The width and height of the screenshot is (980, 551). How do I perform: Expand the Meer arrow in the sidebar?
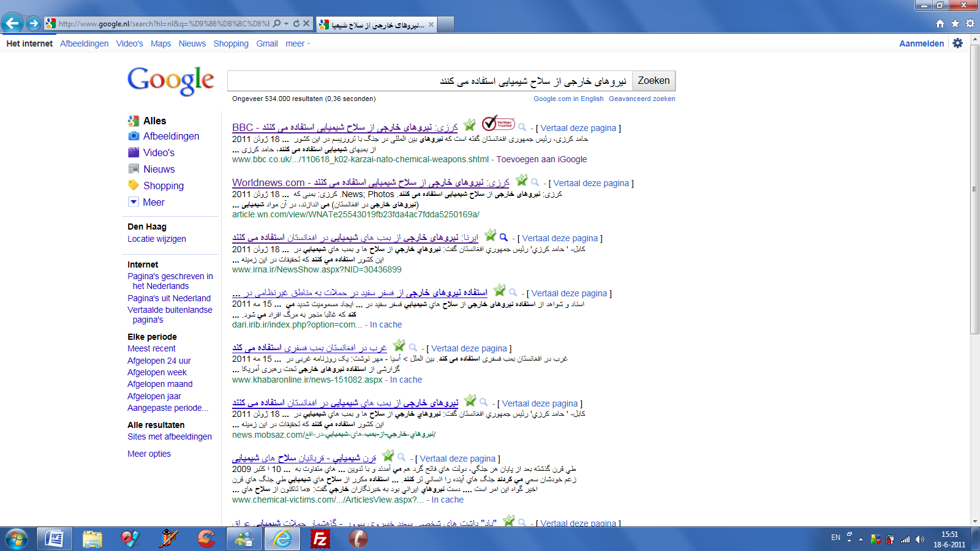pyautogui.click(x=134, y=202)
